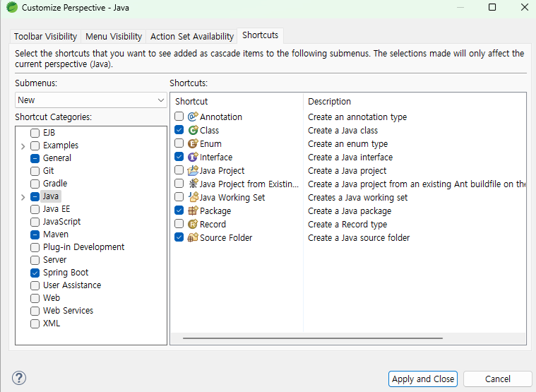
Task: Click 'Create a Java source folder' text
Action: 359,237
